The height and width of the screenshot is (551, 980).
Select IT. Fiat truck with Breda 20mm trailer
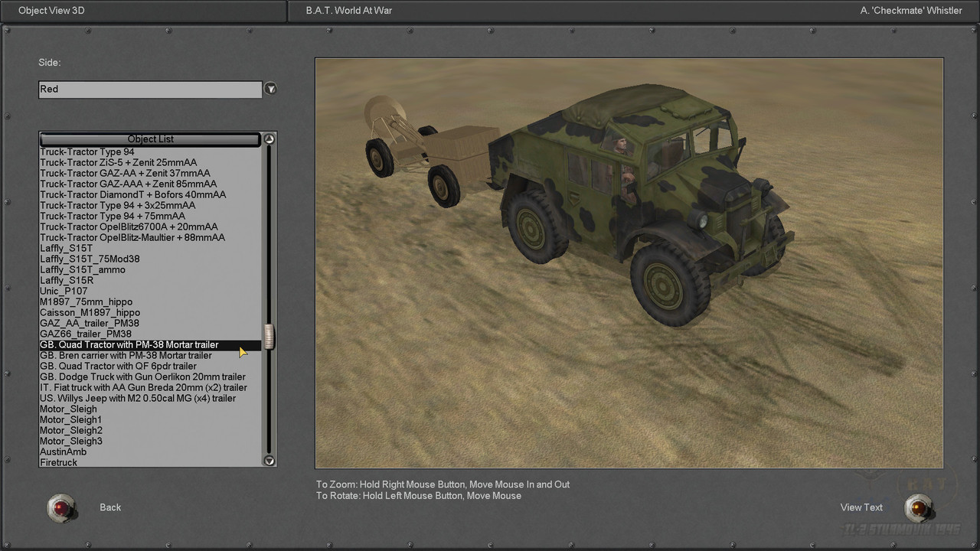point(150,387)
